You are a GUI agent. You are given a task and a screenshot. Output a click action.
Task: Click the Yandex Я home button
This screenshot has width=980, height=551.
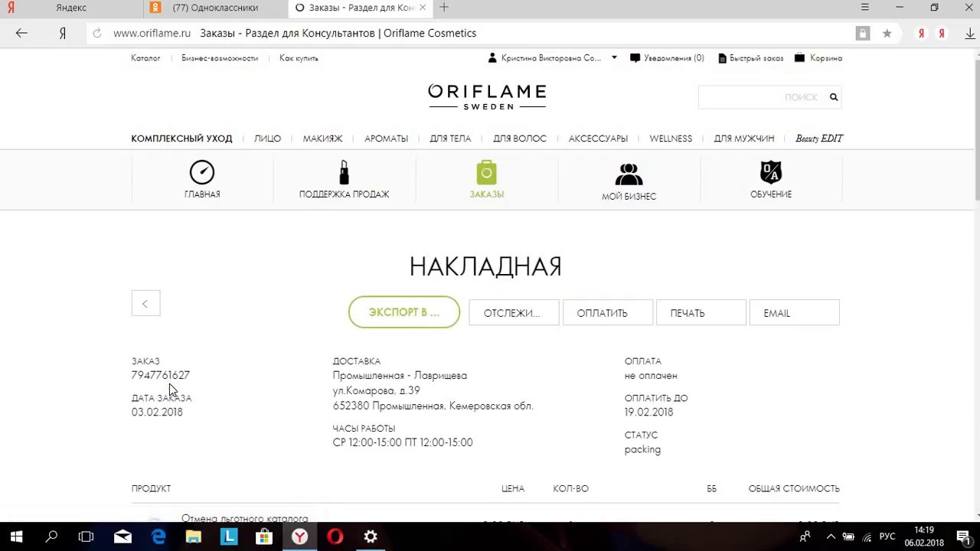63,33
